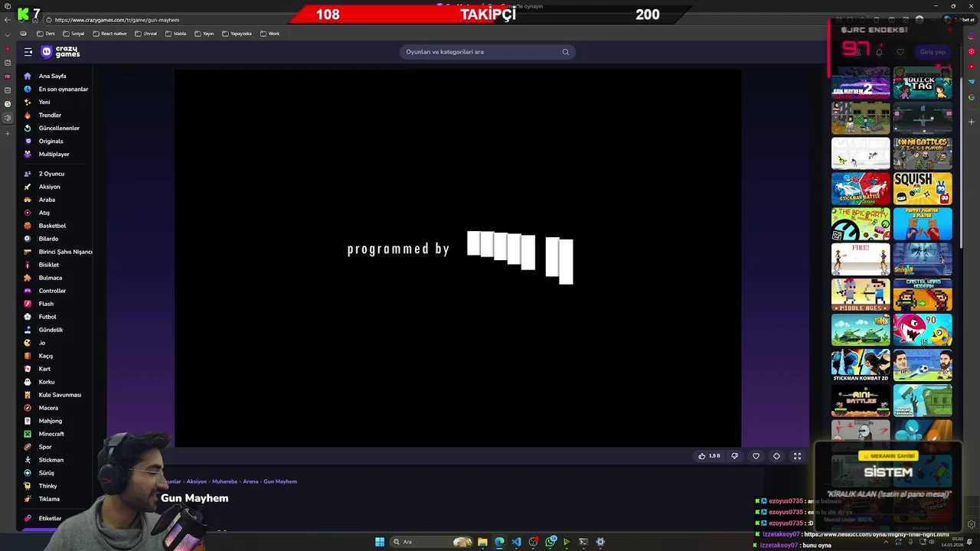Image resolution: width=980 pixels, height=551 pixels.
Task: Click the Arena breadcrumb link
Action: pos(250,481)
